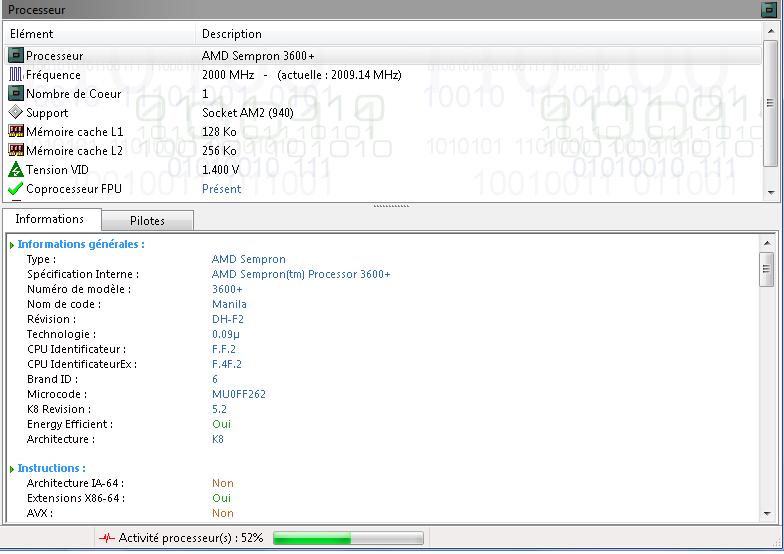784x554 pixels.
Task: Click the Fréquence waveform icon
Action: [x=16, y=74]
